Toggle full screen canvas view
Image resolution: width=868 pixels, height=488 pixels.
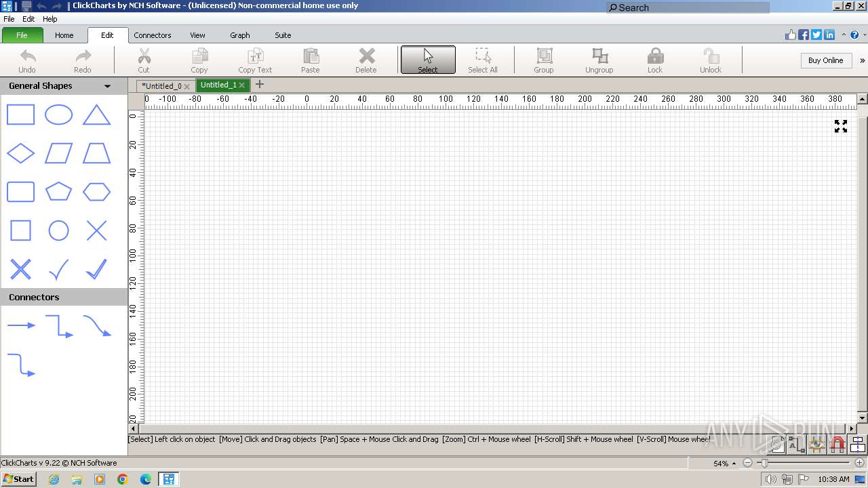(841, 126)
